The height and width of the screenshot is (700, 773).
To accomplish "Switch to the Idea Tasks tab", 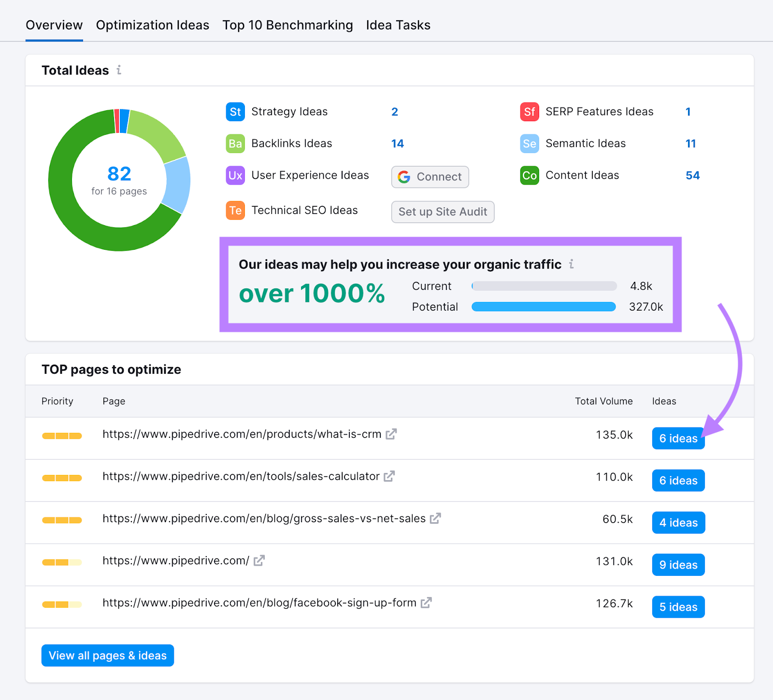I will (398, 25).
